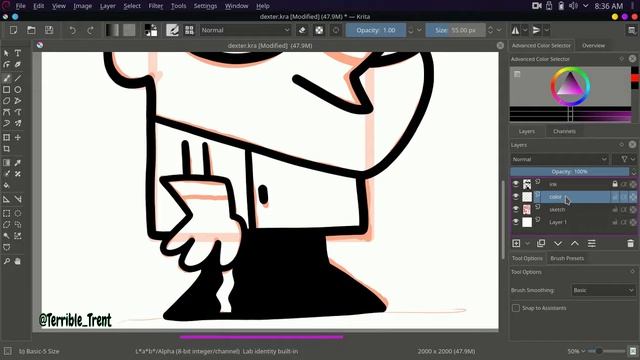Select the Calligraphy tool
640x360 pixels.
18,64
